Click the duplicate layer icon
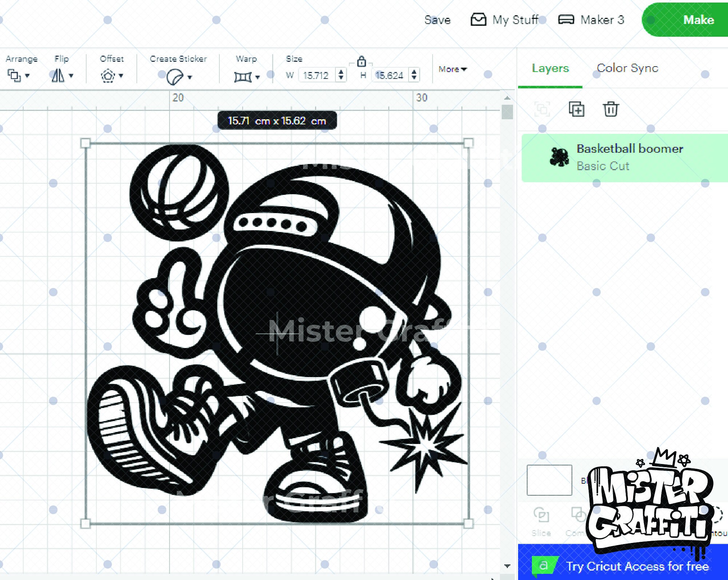728x580 pixels. pos(577,109)
